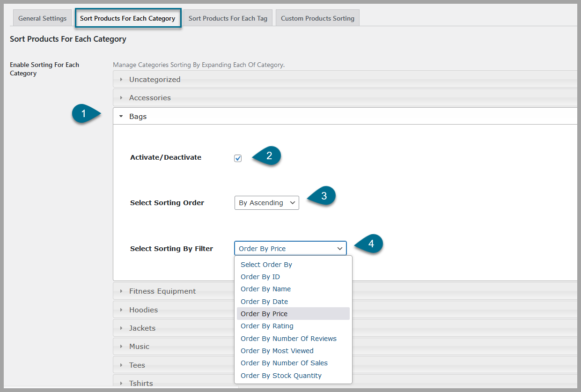Expand the Music category
Image resolution: width=581 pixels, height=392 pixels.
click(x=139, y=347)
